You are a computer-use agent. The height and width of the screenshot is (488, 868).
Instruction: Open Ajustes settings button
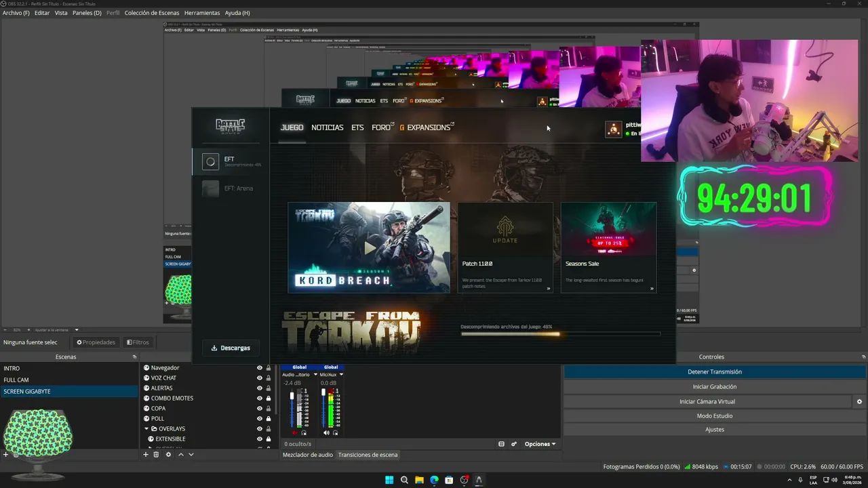point(715,430)
